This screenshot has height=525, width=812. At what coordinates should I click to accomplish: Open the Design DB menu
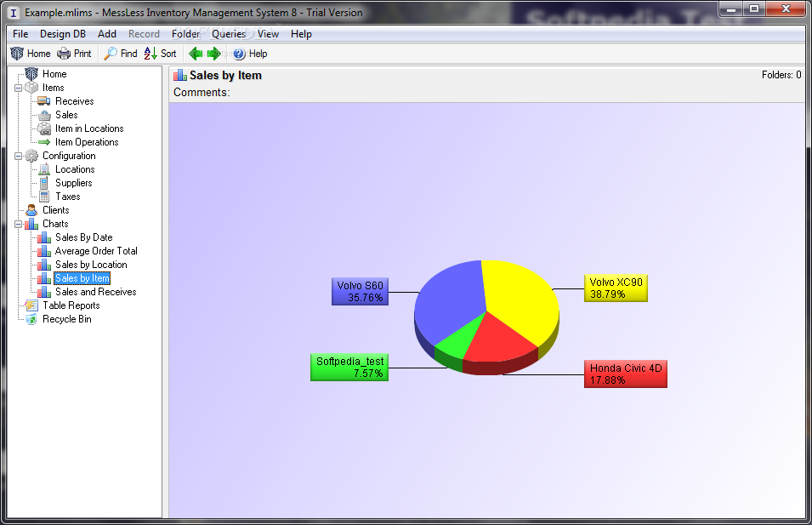[x=63, y=34]
